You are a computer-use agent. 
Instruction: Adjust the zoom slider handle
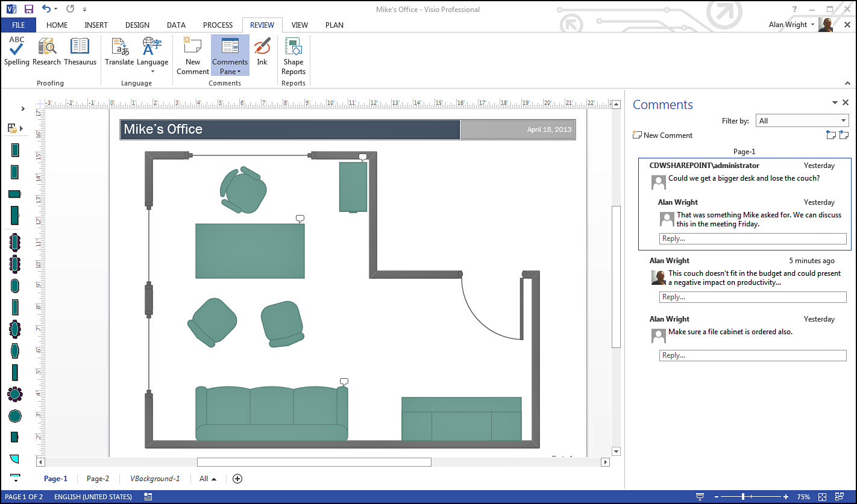tap(743, 497)
